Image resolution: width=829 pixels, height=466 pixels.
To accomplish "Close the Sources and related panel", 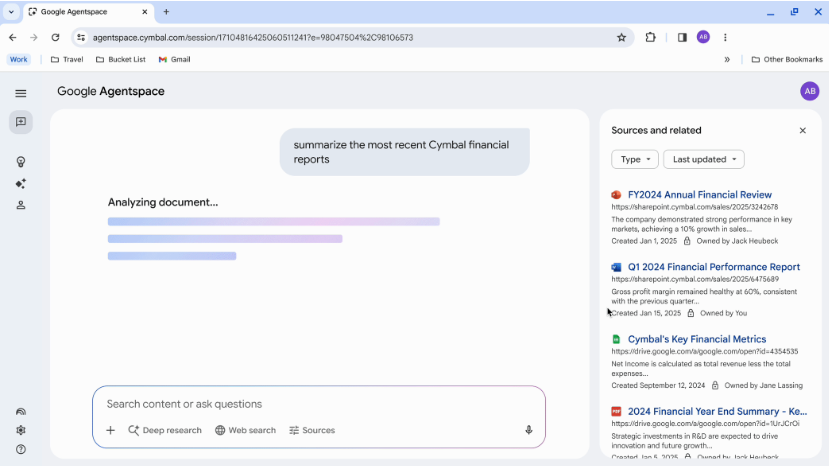I will pyautogui.click(x=803, y=131).
